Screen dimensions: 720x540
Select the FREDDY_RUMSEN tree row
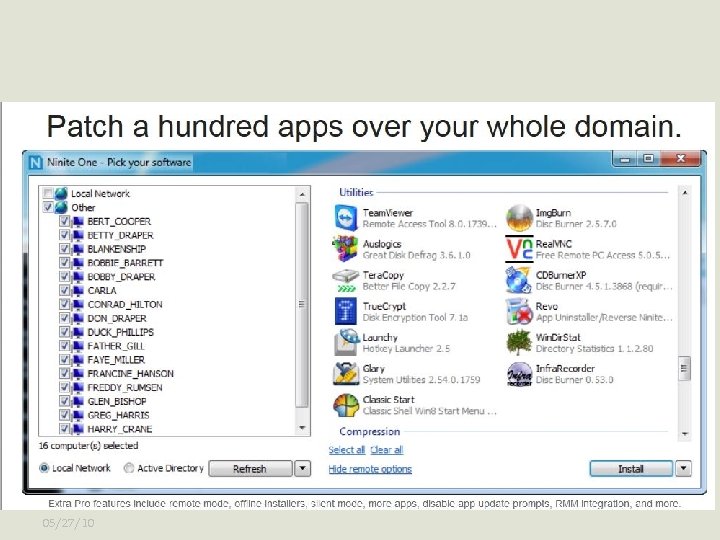[x=124, y=388]
